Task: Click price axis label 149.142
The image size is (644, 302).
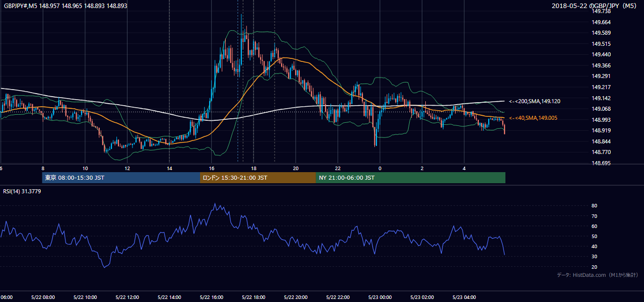Action: (601, 98)
